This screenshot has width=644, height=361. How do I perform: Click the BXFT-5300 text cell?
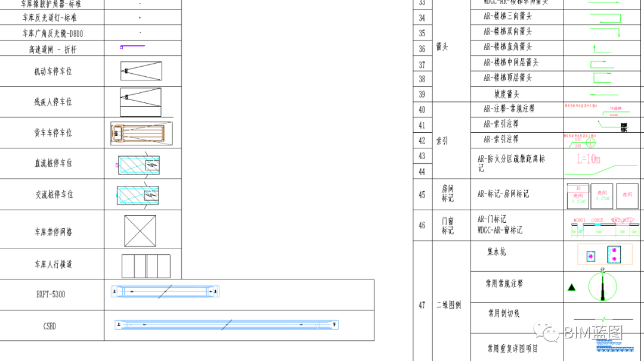(x=51, y=294)
